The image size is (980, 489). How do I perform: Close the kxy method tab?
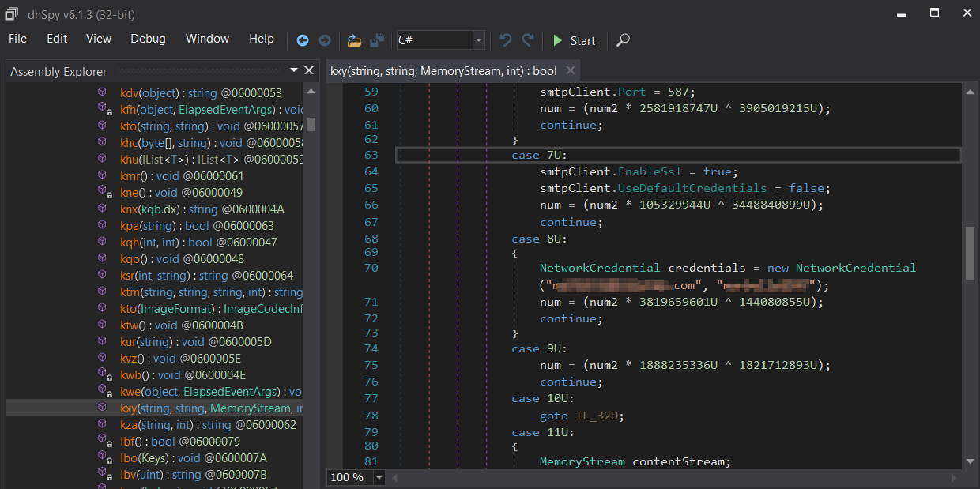(571, 71)
